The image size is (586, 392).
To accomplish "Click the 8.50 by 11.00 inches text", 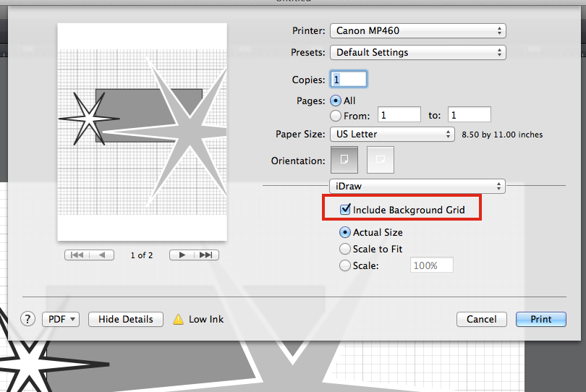I will [502, 135].
